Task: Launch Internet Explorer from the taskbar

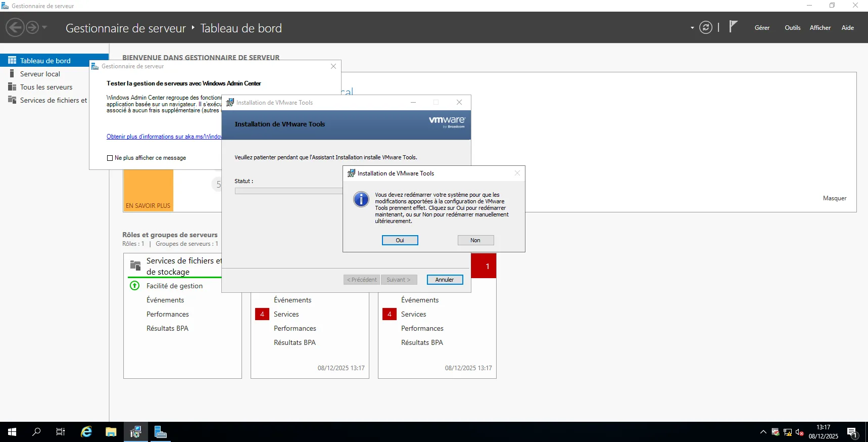Action: click(x=86, y=432)
